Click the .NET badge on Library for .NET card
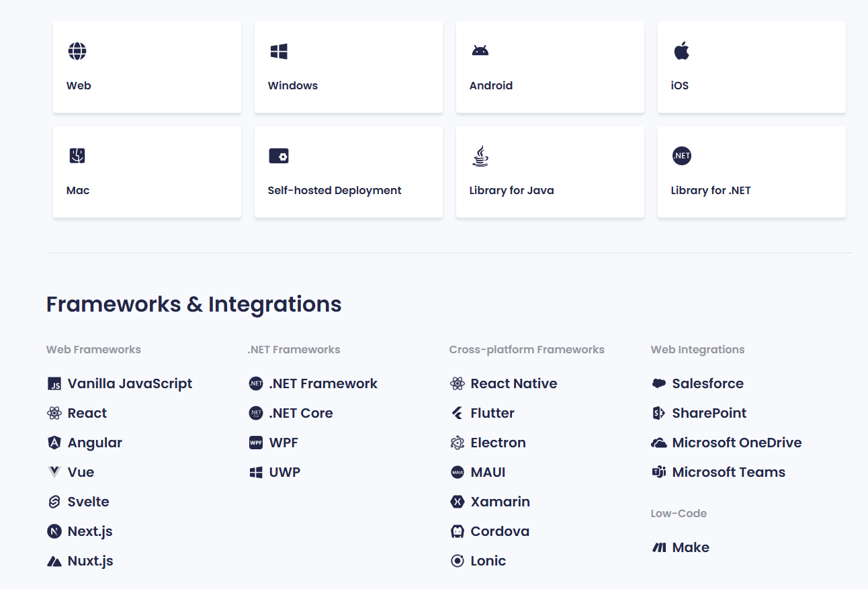Viewport: 868px width, 589px height. [682, 156]
